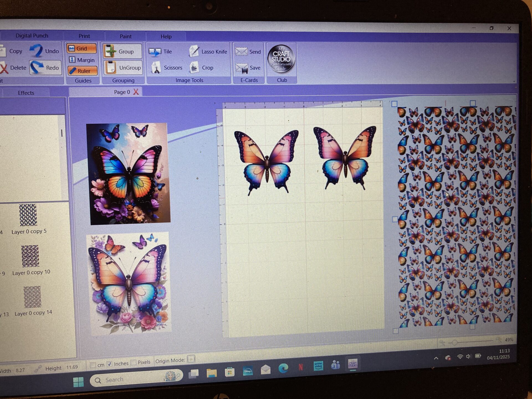
Task: Click the Craft Studio taskbar icon
Action: click(x=353, y=364)
